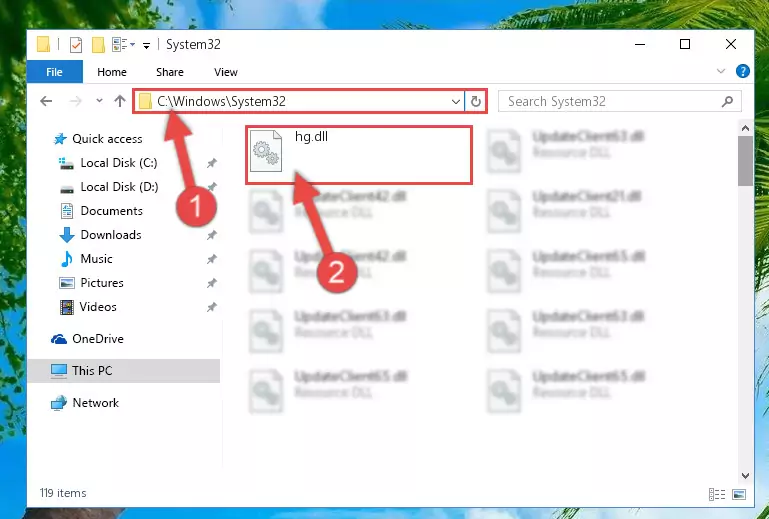The image size is (769, 519).
Task: Expand the address bar history dropdown
Action: [x=456, y=102]
